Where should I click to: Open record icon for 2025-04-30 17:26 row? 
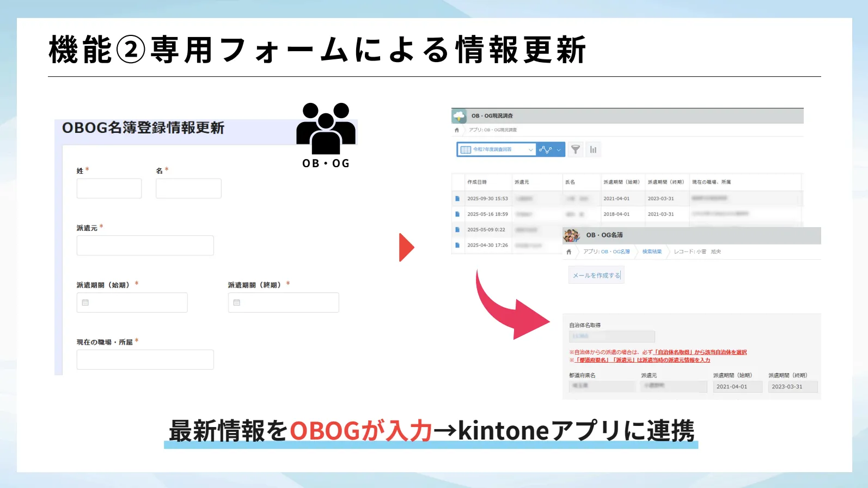tap(457, 245)
